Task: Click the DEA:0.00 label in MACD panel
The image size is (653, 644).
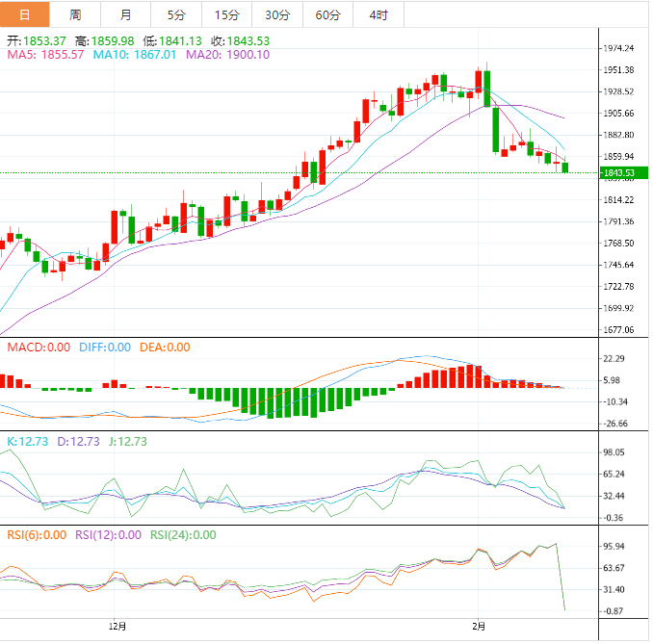Action: tap(164, 348)
